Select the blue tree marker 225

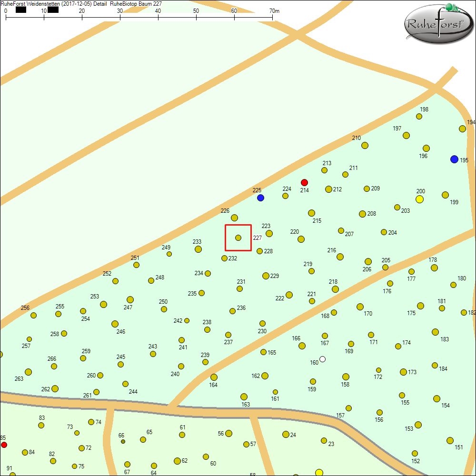point(260,198)
